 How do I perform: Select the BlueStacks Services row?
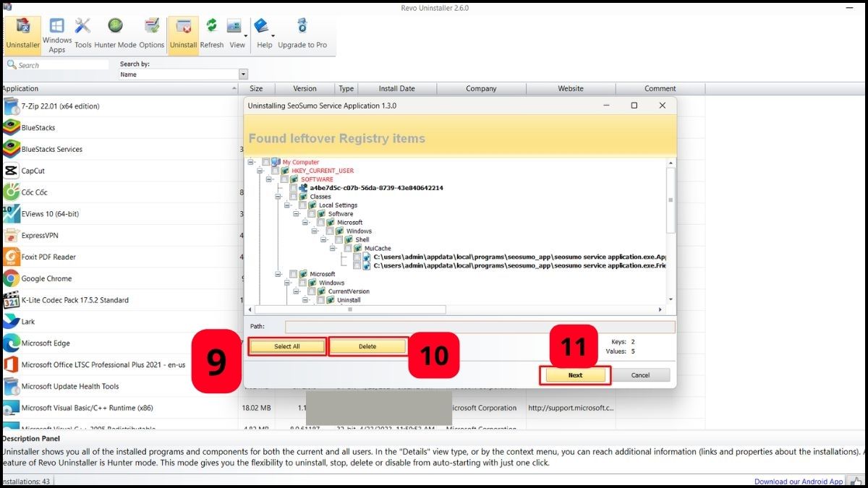pos(119,149)
